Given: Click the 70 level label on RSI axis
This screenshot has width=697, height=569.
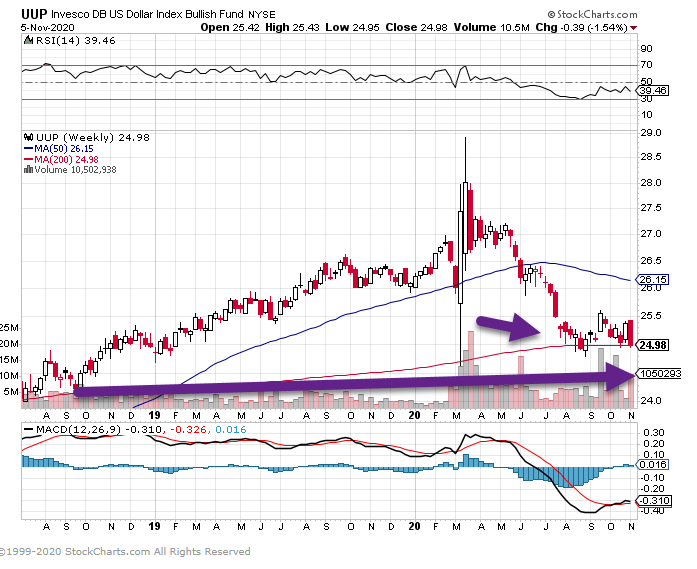Looking at the screenshot, I should point(646,65).
